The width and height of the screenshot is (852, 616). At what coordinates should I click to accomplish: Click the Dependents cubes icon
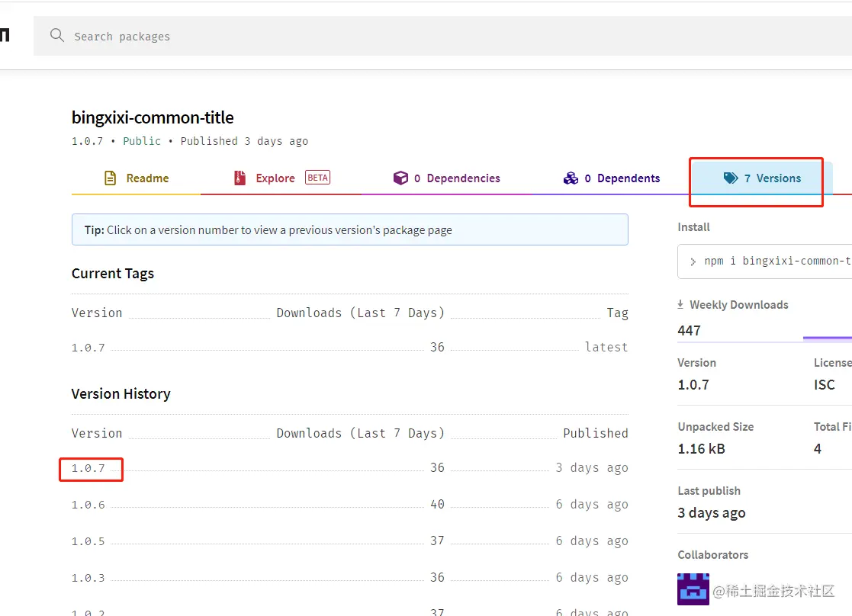[x=571, y=178]
